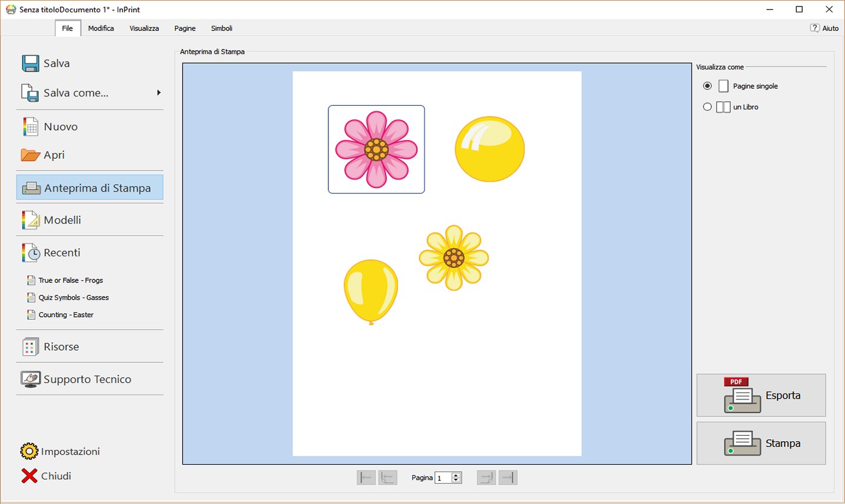Open the Modelli templates section

[x=64, y=219]
